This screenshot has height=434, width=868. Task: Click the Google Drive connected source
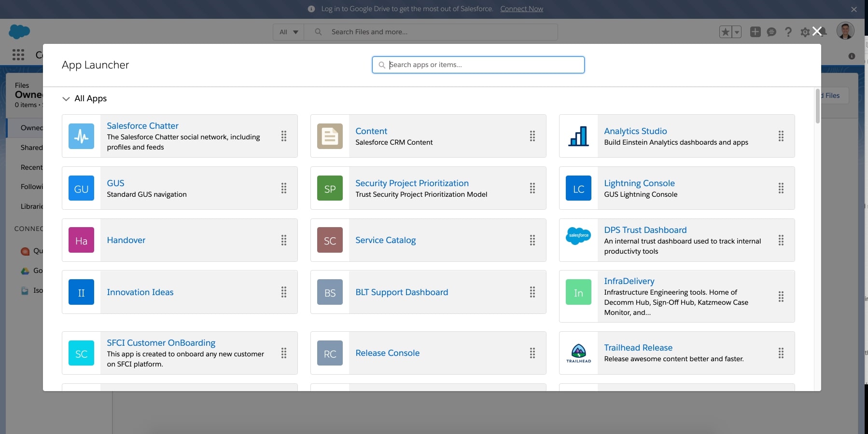pyautogui.click(x=31, y=271)
